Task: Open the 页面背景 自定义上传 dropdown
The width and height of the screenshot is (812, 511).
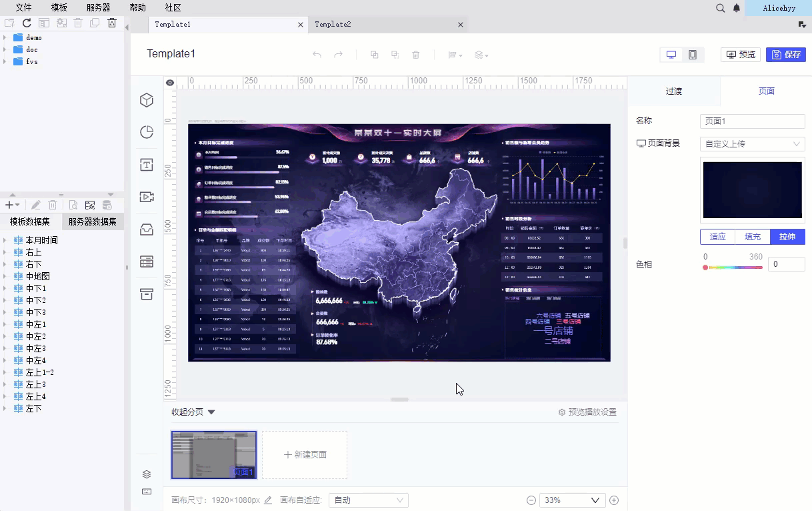Action: (752, 143)
